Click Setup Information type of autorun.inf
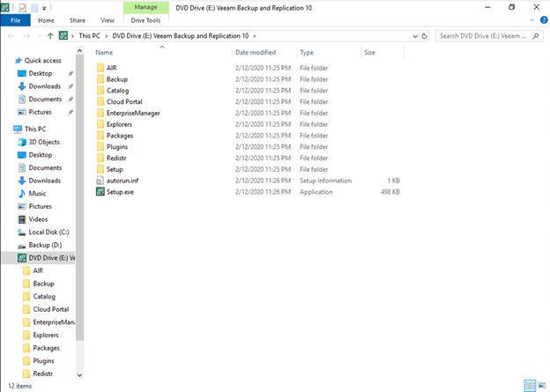This screenshot has width=550, height=392. click(325, 181)
